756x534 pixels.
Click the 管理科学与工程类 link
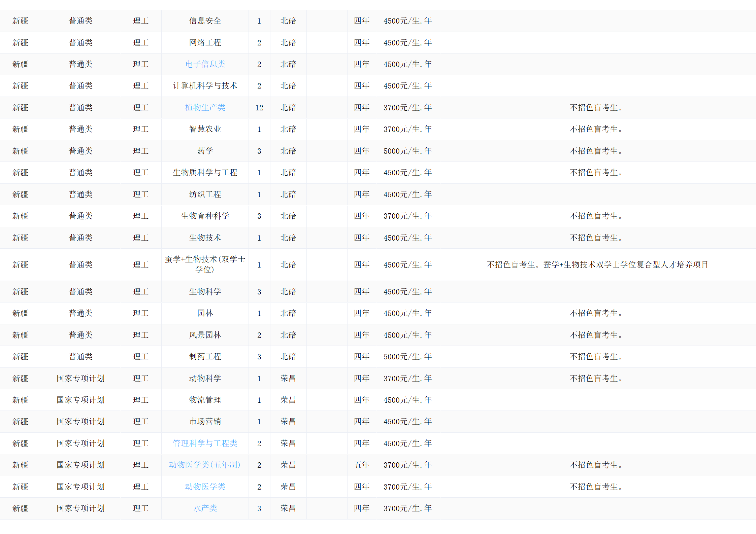point(205,443)
